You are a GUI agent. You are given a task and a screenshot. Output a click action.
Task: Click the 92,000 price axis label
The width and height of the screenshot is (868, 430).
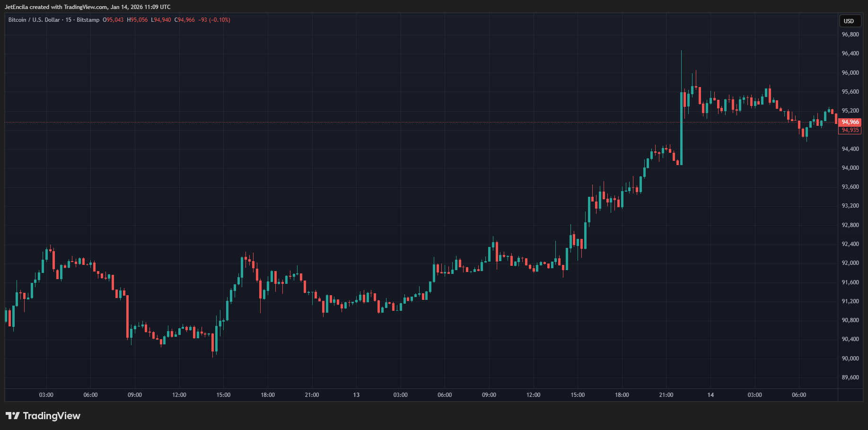pyautogui.click(x=850, y=263)
